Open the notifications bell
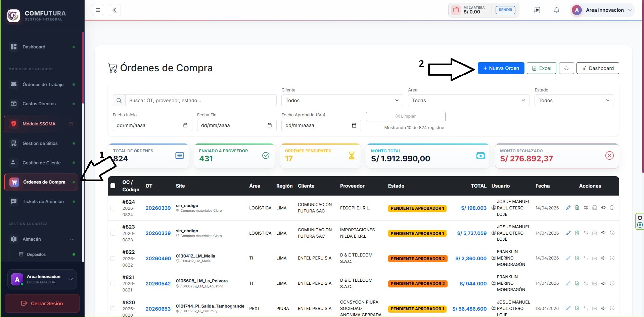 pos(556,10)
